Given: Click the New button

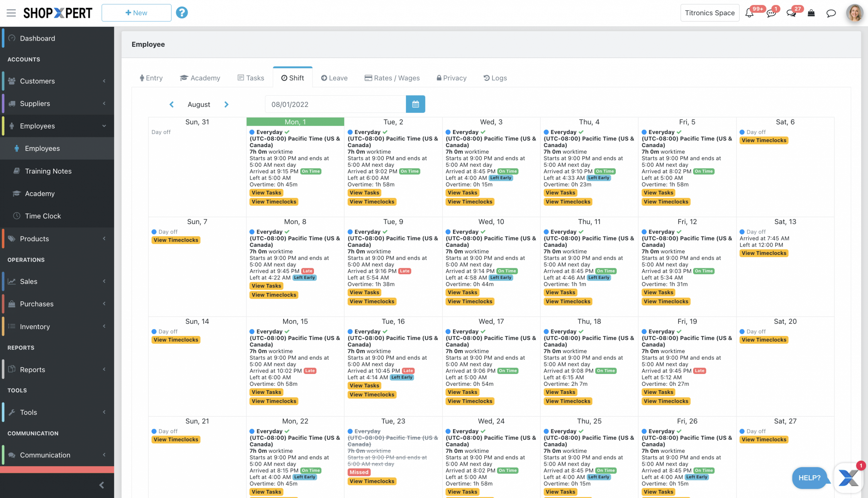Looking at the screenshot, I should tap(136, 13).
